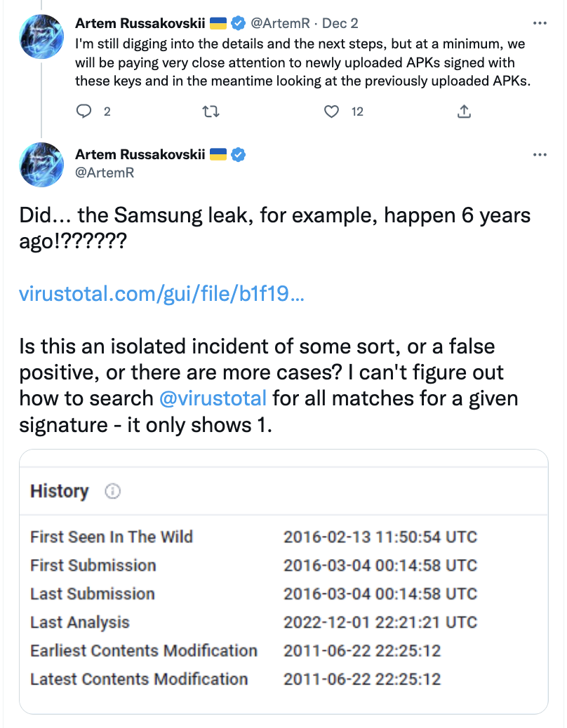
Task: Click the share icon on first tweet
Action: (x=463, y=111)
